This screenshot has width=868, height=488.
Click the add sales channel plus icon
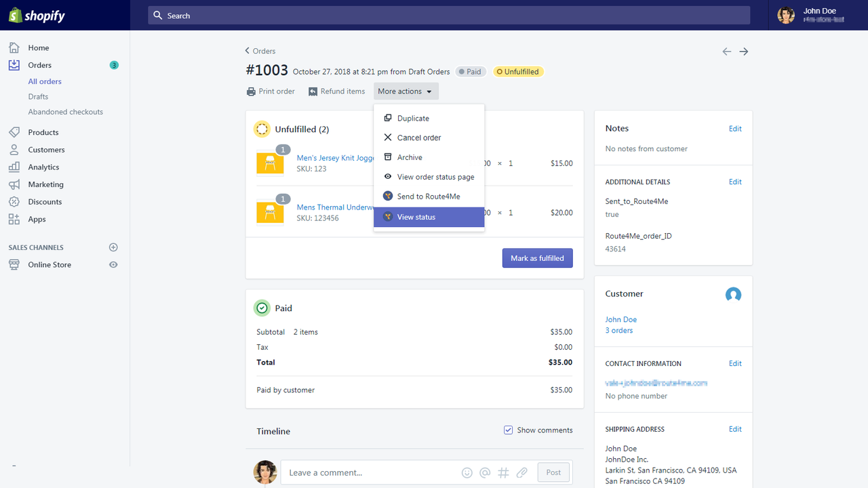[113, 247]
